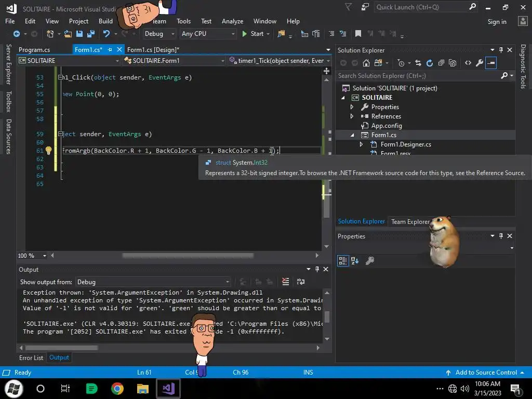Click the Navigate Backward toolbar icon

pyautogui.click(x=16, y=34)
